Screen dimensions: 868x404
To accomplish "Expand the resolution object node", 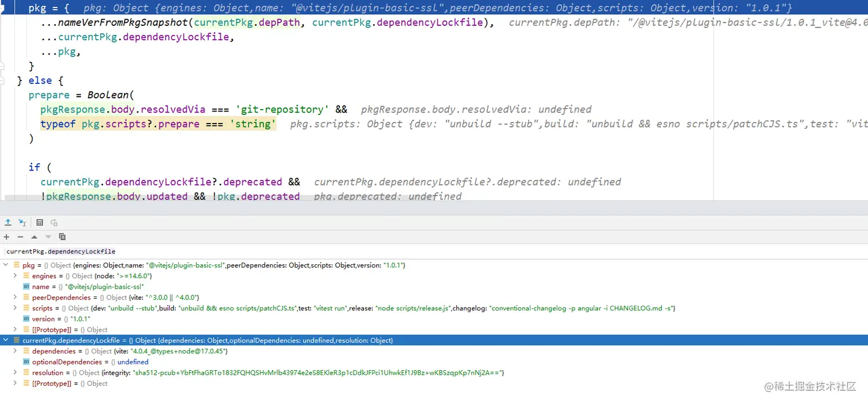I will [x=15, y=372].
